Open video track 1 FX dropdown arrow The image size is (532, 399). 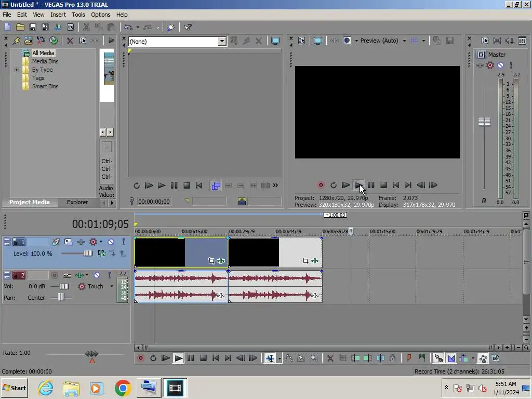pyautogui.click(x=101, y=242)
